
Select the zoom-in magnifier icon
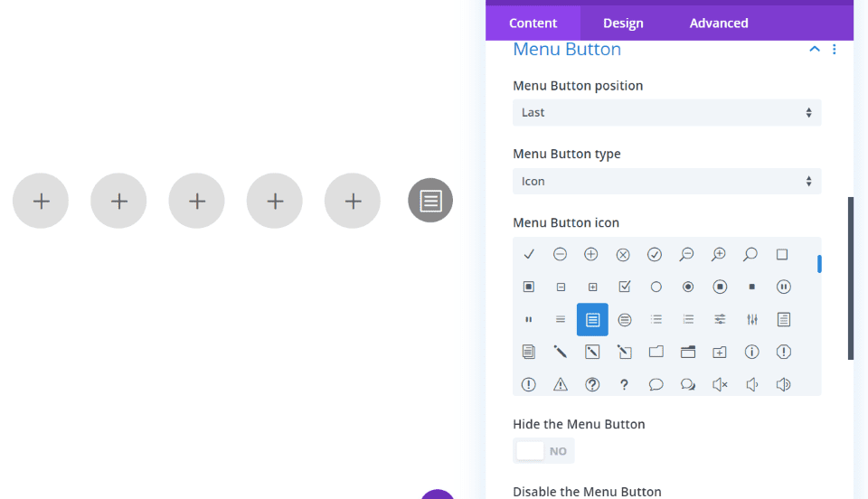pyautogui.click(x=719, y=255)
